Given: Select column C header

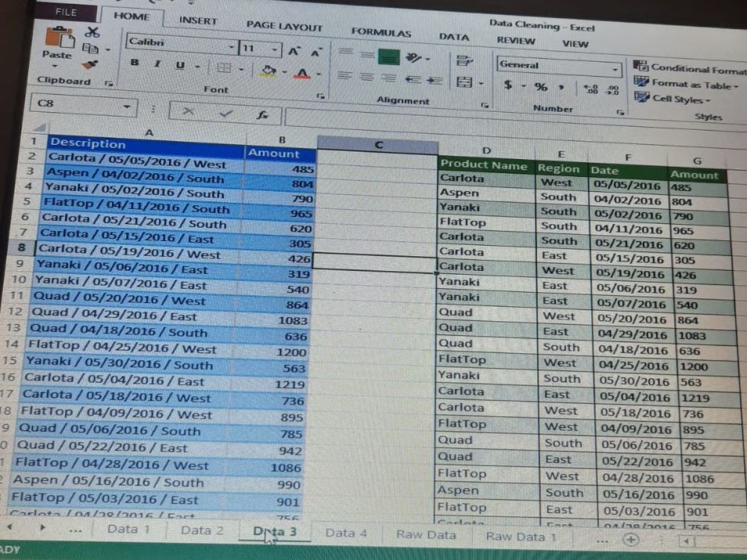Looking at the screenshot, I should click(378, 146).
